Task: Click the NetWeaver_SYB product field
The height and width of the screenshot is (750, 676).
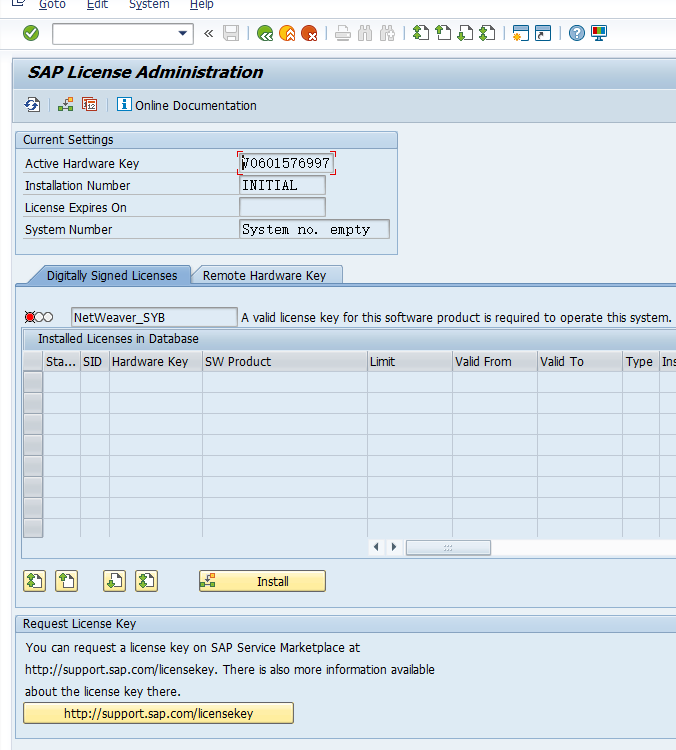Action: point(154,318)
